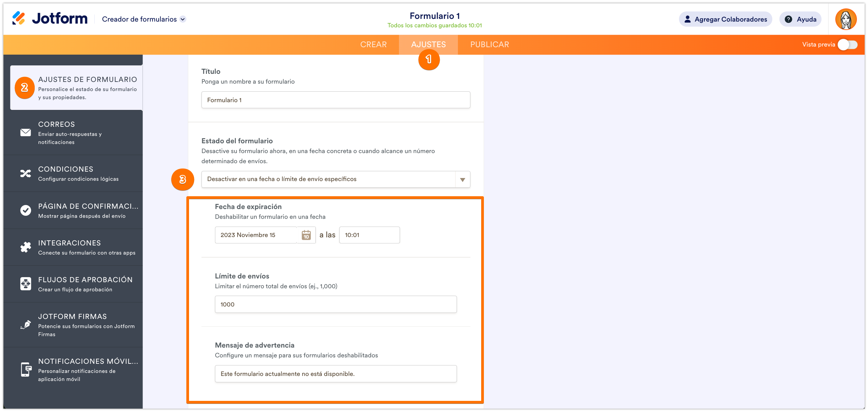The image size is (868, 412).
Task: Click the Jotform logo icon
Action: (x=19, y=19)
